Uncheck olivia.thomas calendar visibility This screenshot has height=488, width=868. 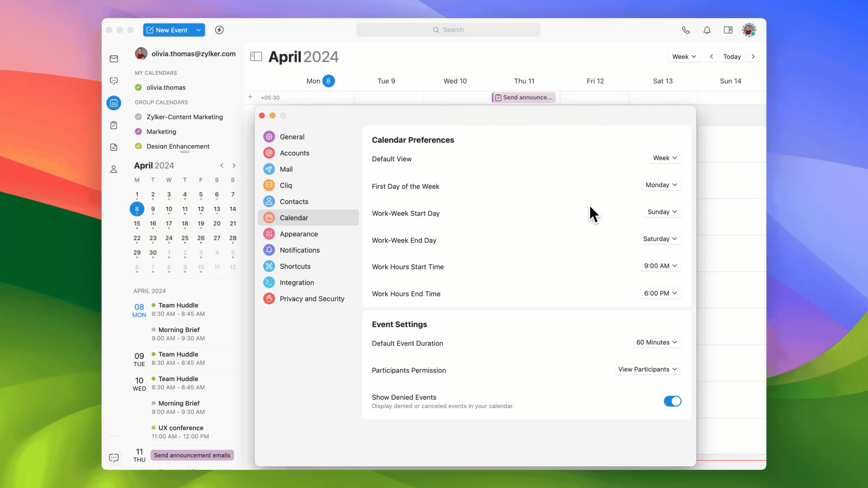(x=138, y=88)
